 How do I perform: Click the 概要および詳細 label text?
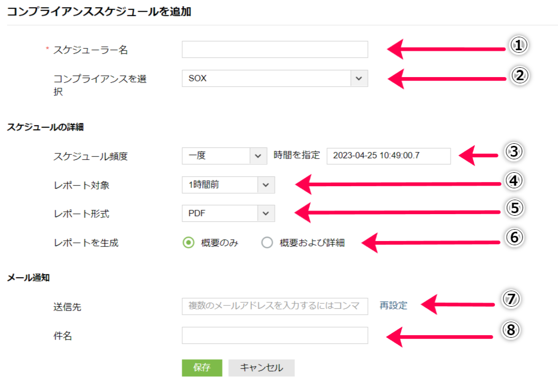coord(312,243)
